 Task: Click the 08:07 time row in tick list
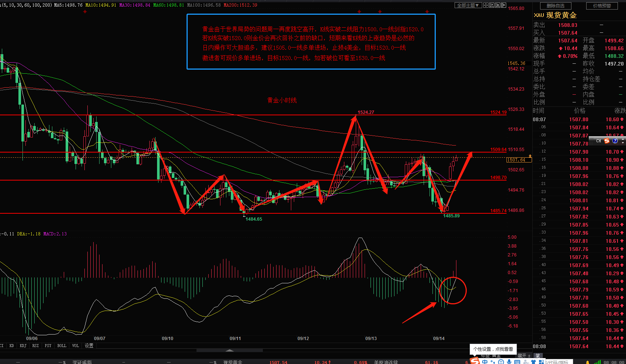[579, 119]
